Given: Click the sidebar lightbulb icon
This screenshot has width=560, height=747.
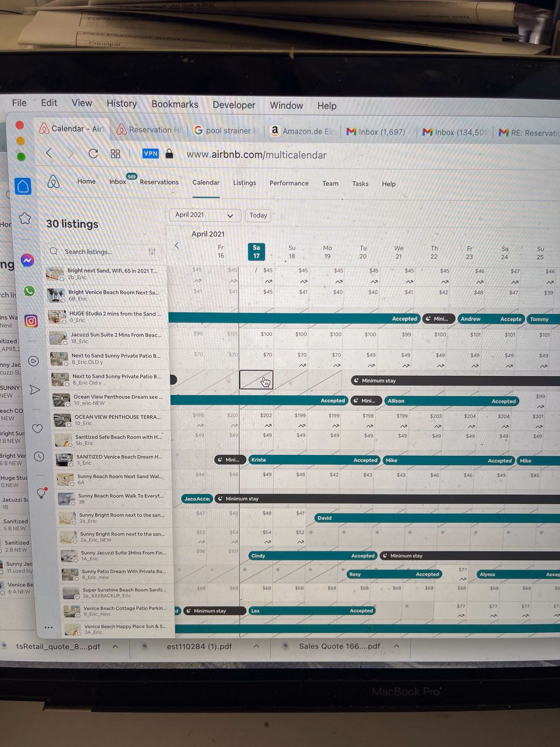Looking at the screenshot, I should pyautogui.click(x=42, y=493).
